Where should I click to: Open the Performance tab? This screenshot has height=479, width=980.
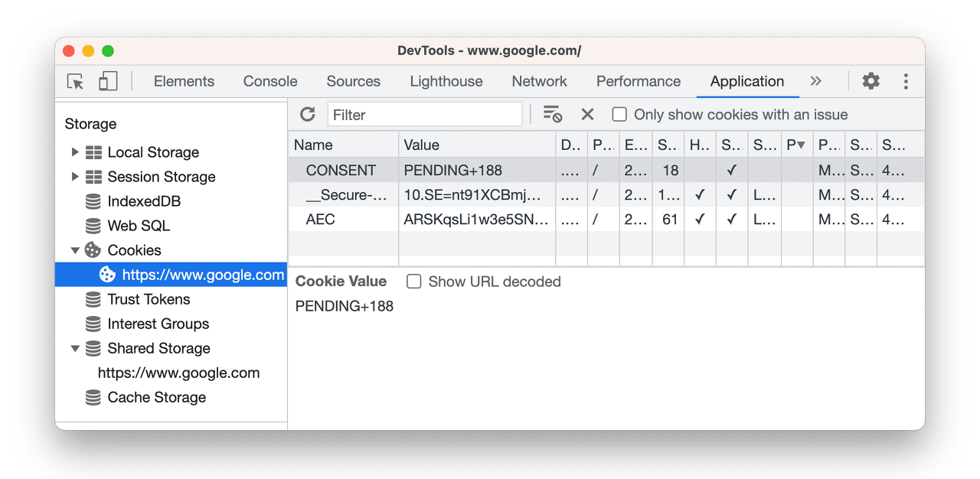[x=639, y=81]
